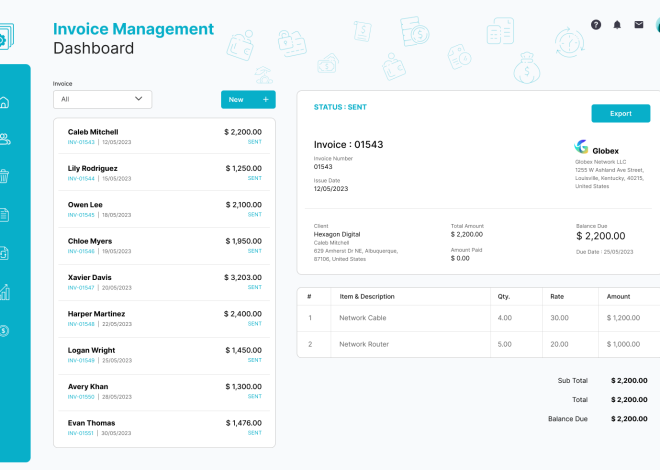Open the Clients people sidebar icon
The width and height of the screenshot is (660, 470).
pyautogui.click(x=5, y=139)
